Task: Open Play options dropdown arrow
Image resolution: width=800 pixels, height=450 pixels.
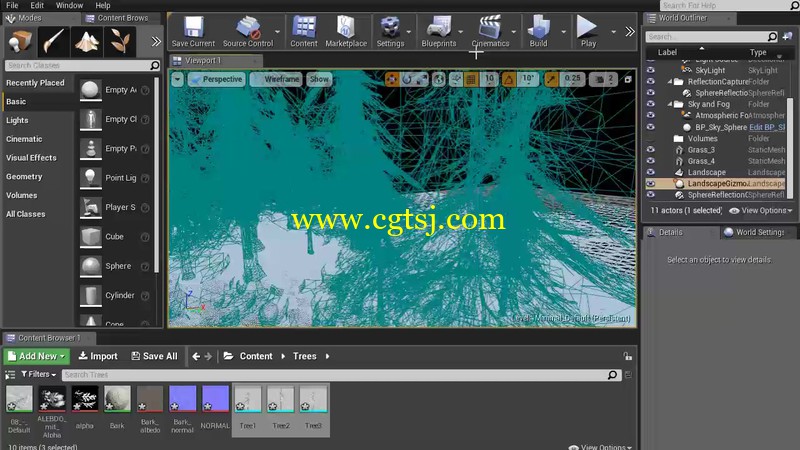Action: (613, 32)
